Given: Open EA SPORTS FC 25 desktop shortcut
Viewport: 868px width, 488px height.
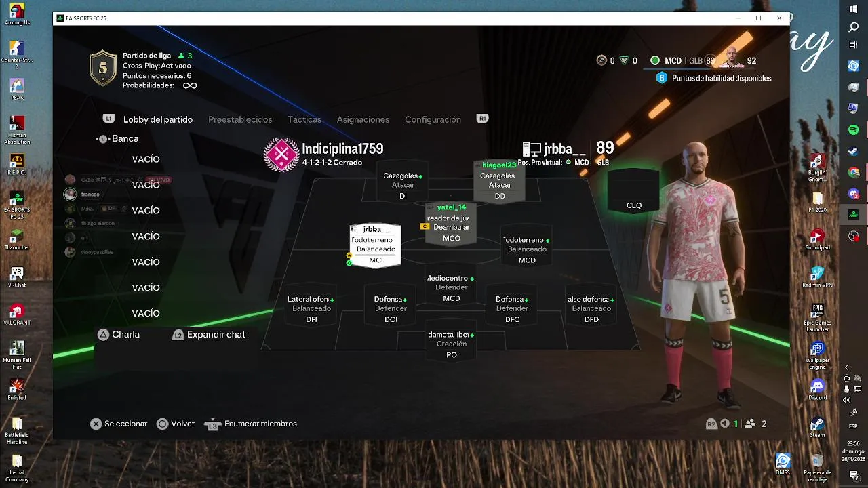Looking at the screenshot, I should click(17, 205).
